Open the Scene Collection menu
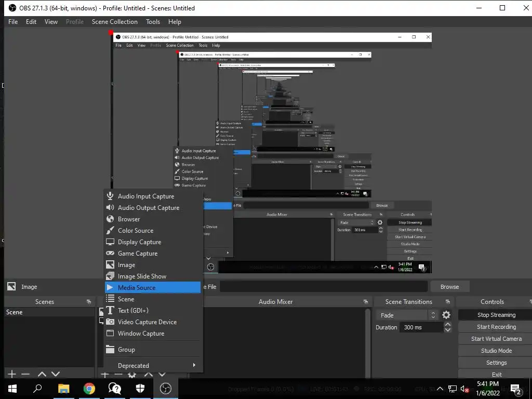Image resolution: width=532 pixels, height=399 pixels. [115, 22]
